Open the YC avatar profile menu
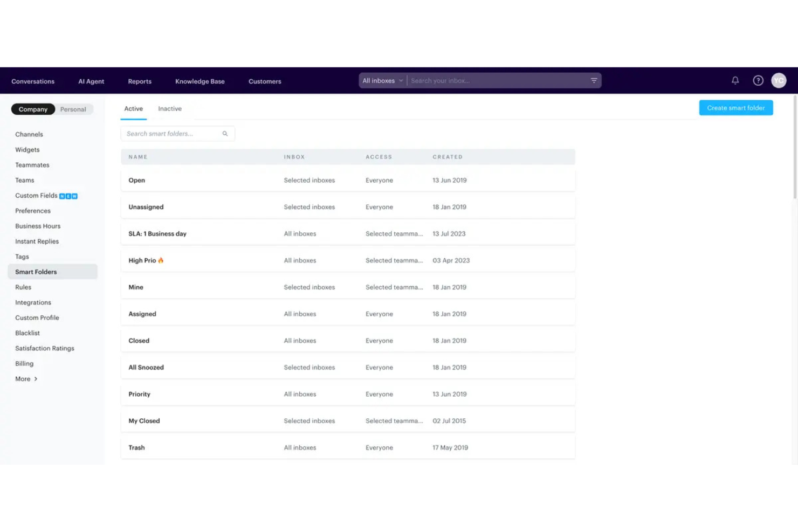 click(779, 80)
